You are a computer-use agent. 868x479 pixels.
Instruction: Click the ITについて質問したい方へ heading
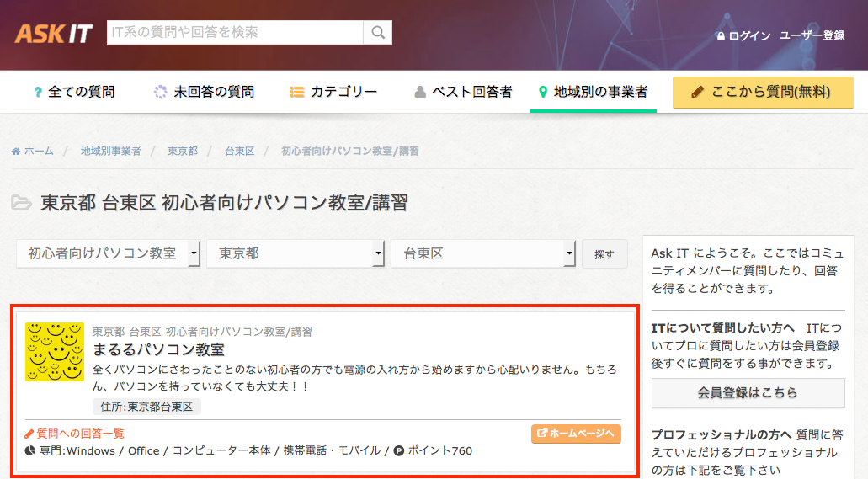point(722,327)
